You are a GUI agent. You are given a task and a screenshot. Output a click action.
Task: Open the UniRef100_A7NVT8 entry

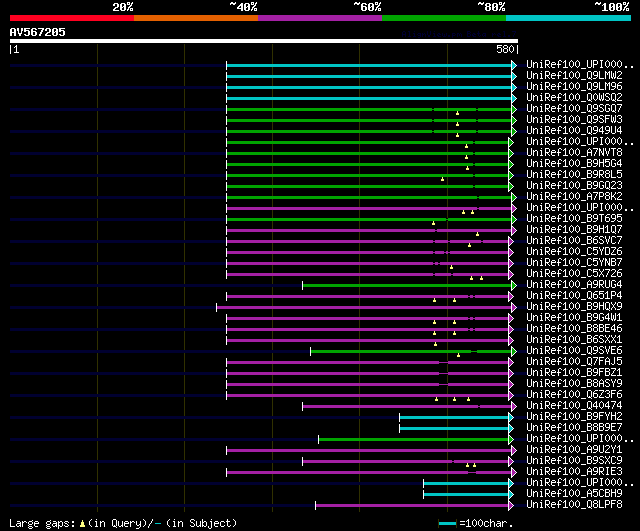point(574,153)
